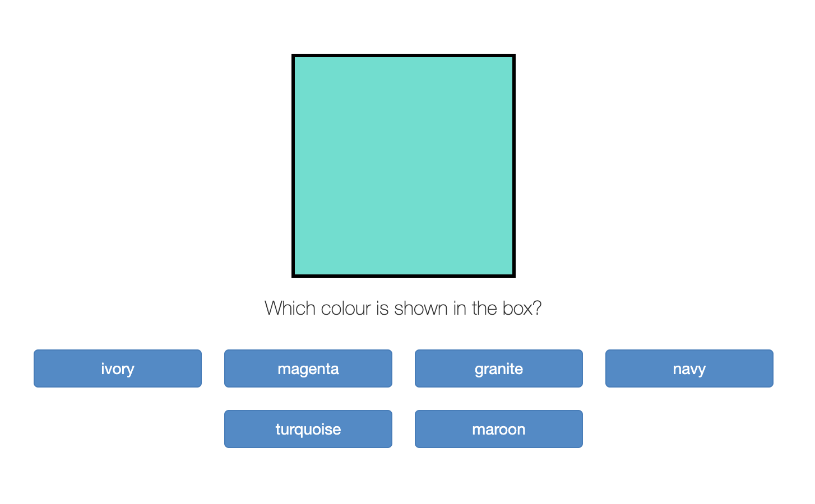Click the left black border of the box

point(293,166)
